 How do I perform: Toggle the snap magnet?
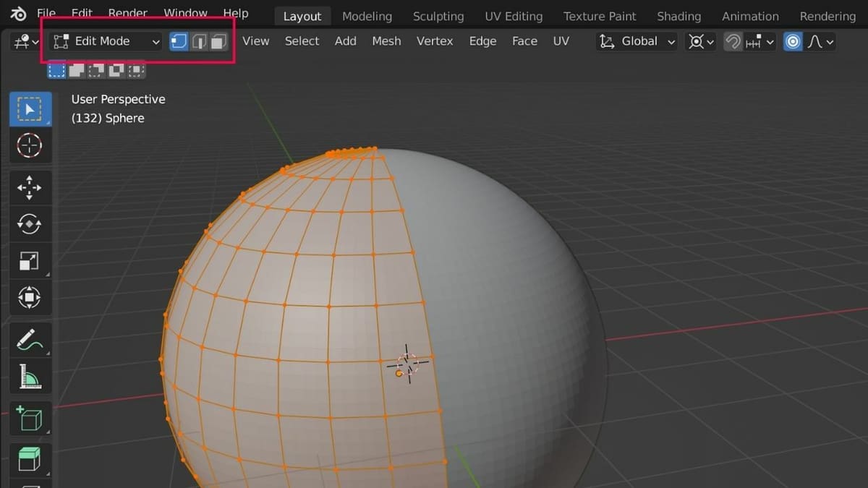click(x=733, y=42)
